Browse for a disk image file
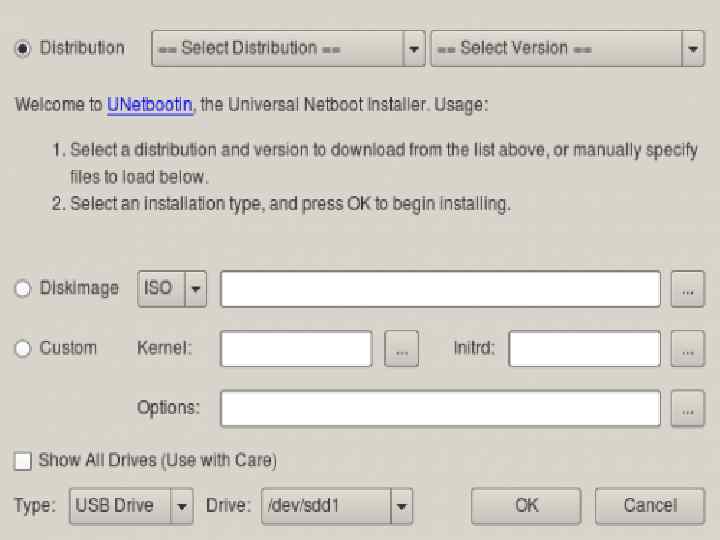 pos(687,289)
